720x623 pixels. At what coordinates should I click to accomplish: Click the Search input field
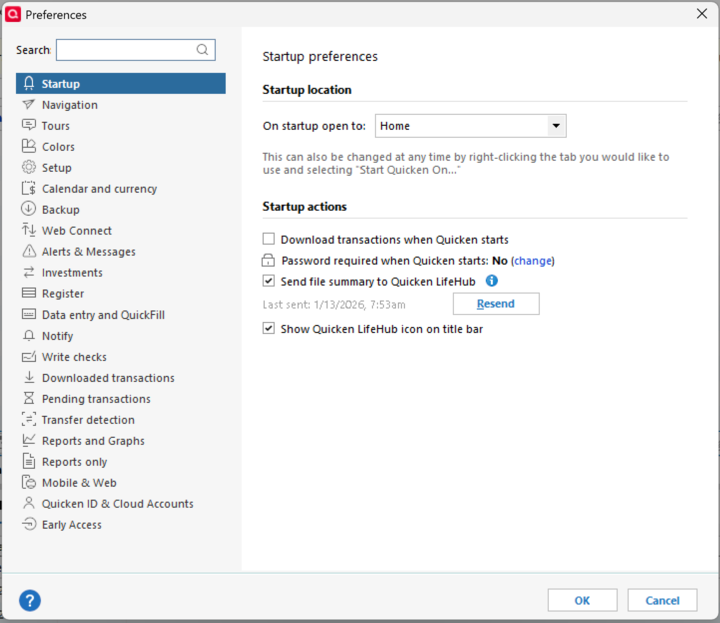click(126, 50)
